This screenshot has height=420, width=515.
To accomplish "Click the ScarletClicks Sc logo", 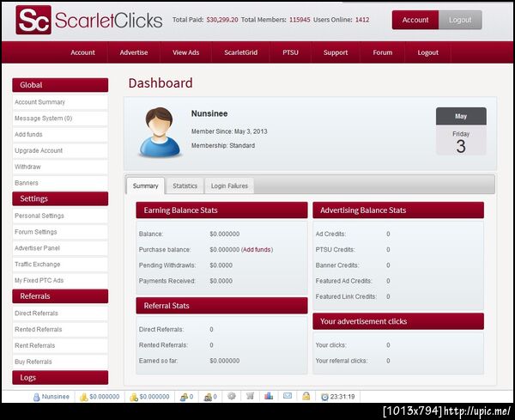I will pos(33,20).
